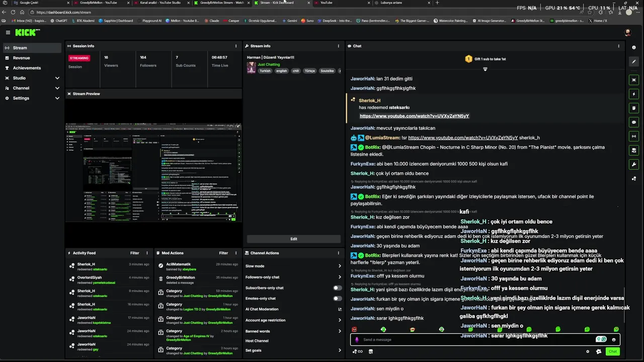Click the pencil edit icon in right toolbar

click(x=634, y=61)
